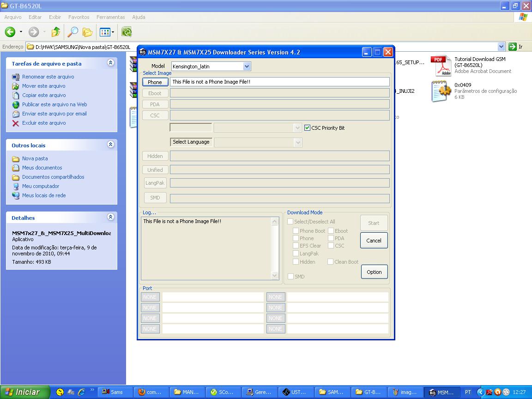Open the Iniciar start menu
Image resolution: width=532 pixels, height=399 pixels.
(x=25, y=392)
